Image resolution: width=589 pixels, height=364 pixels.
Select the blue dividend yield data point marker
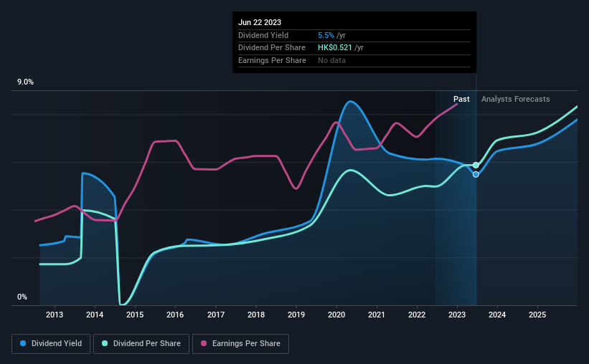476,175
